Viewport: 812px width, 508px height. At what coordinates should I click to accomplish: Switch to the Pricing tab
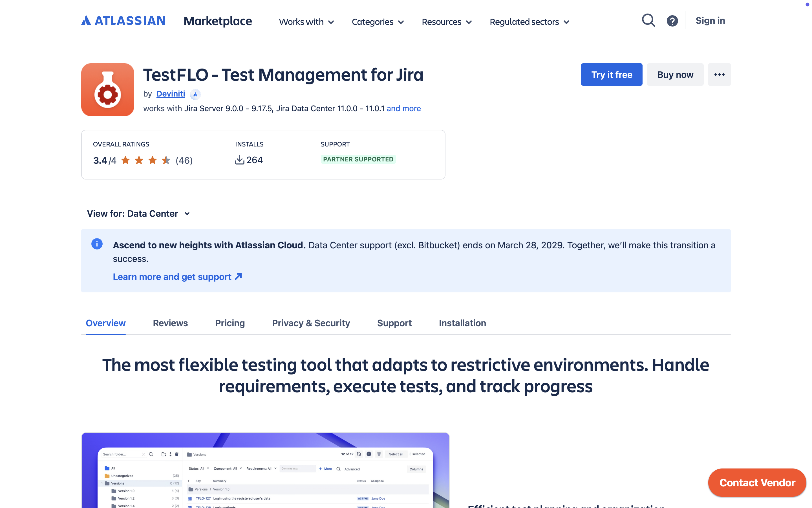[x=230, y=323]
